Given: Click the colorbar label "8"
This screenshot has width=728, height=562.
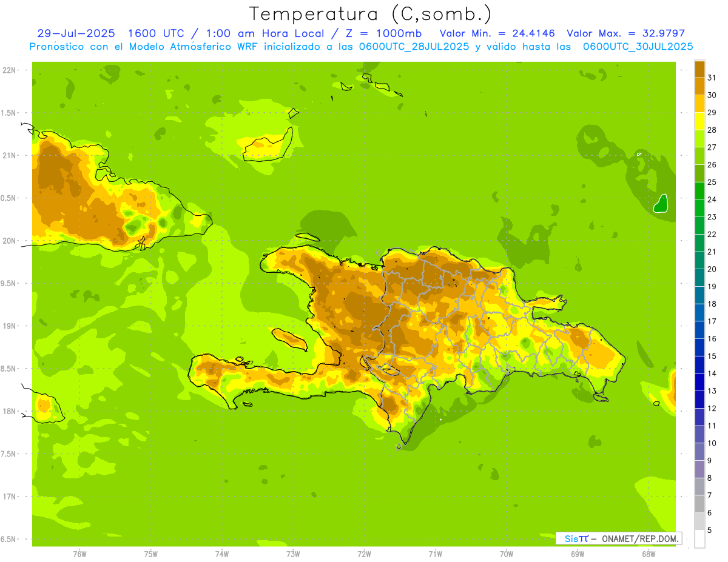Looking at the screenshot, I should click(x=709, y=478).
